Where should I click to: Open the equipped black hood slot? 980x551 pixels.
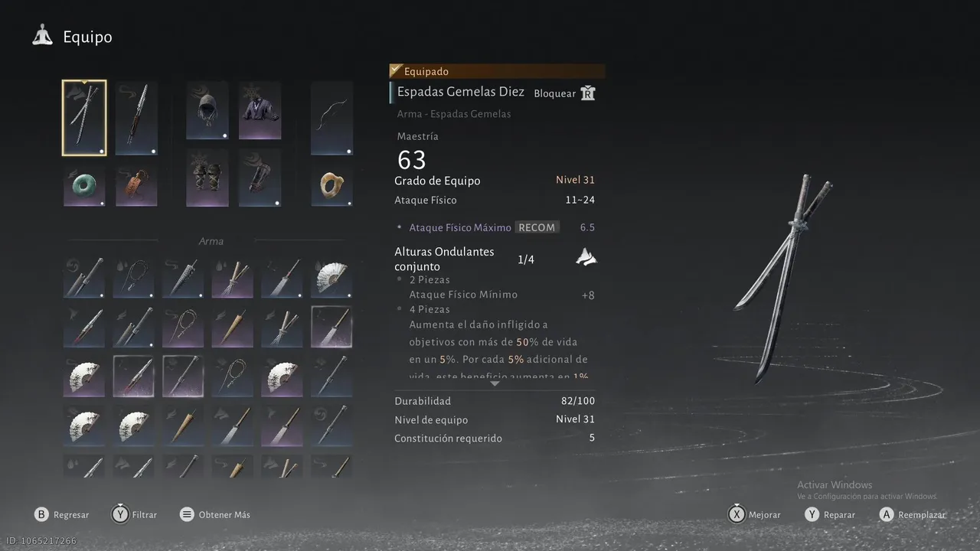tap(207, 110)
